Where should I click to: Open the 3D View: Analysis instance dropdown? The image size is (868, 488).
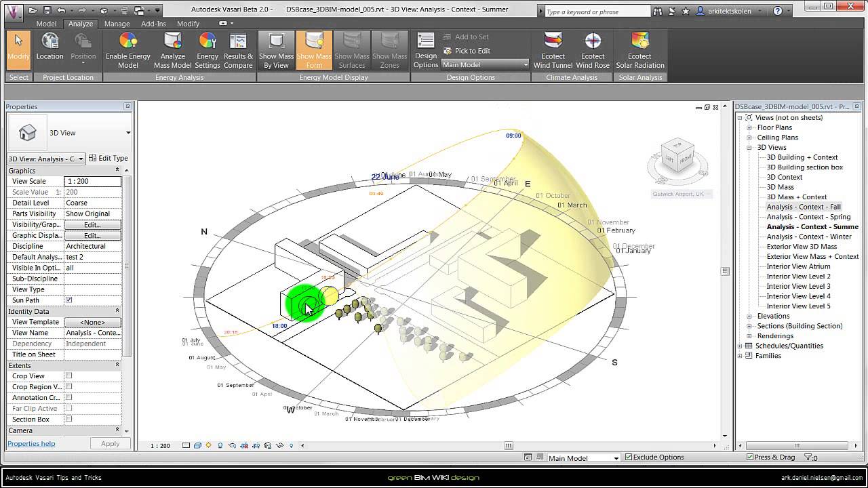46,159
